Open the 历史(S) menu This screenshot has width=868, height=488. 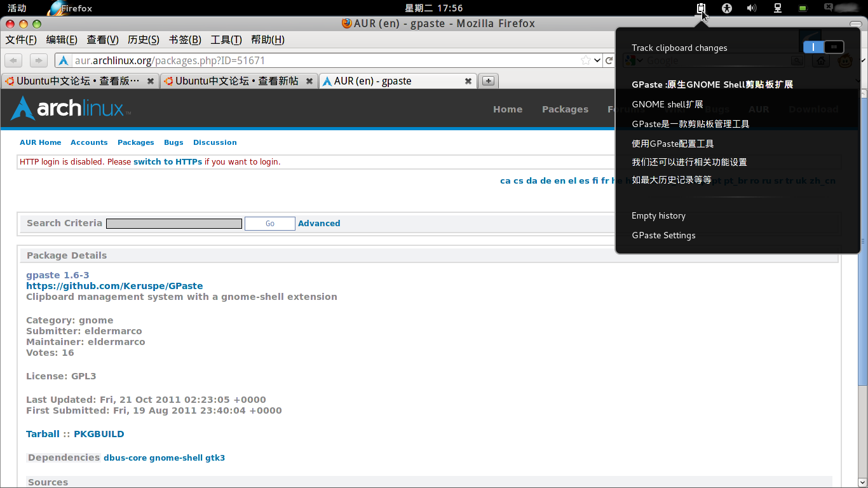coord(144,39)
